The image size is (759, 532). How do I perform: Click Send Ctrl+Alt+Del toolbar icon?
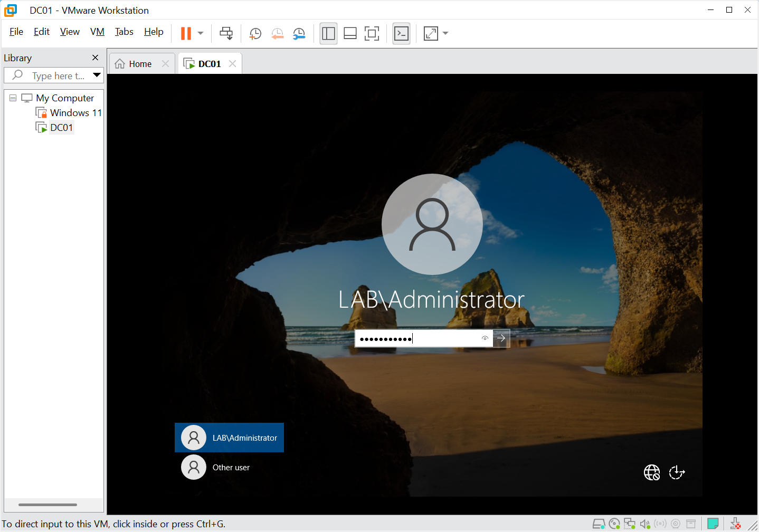[226, 33]
